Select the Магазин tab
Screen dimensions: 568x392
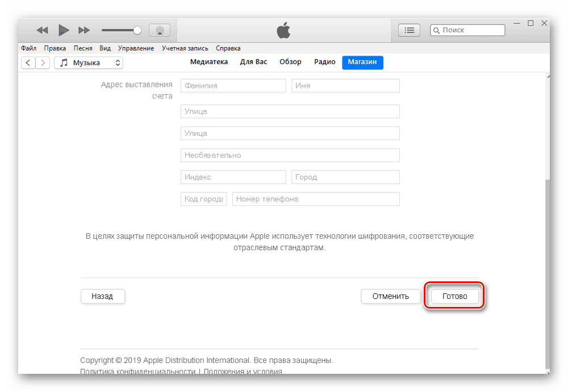coord(362,62)
